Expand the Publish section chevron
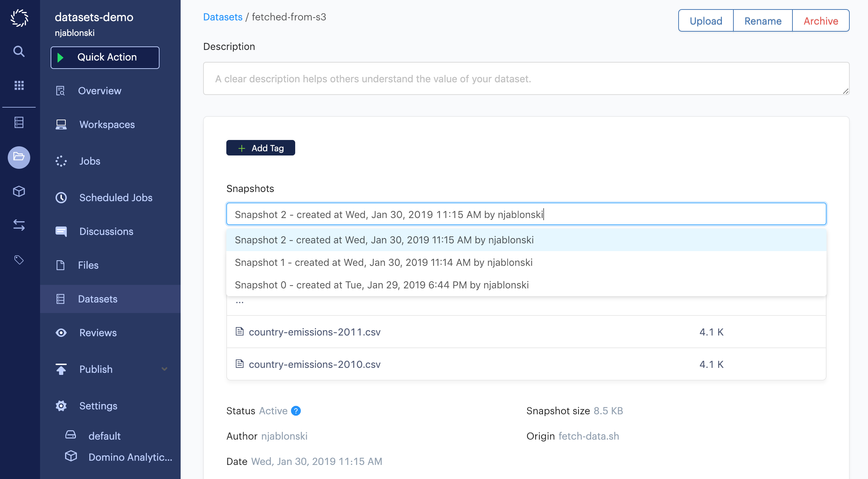Screen dimensions: 868x479 pos(166,369)
